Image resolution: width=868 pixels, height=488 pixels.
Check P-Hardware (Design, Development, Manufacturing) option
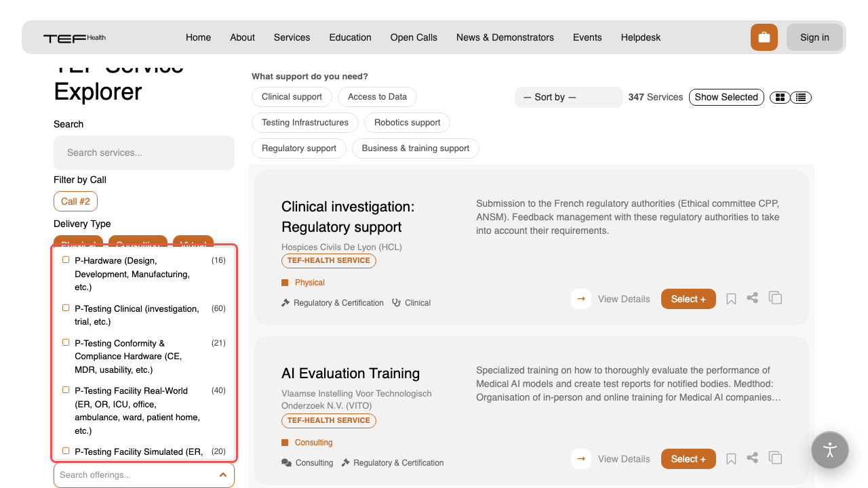[x=66, y=260]
